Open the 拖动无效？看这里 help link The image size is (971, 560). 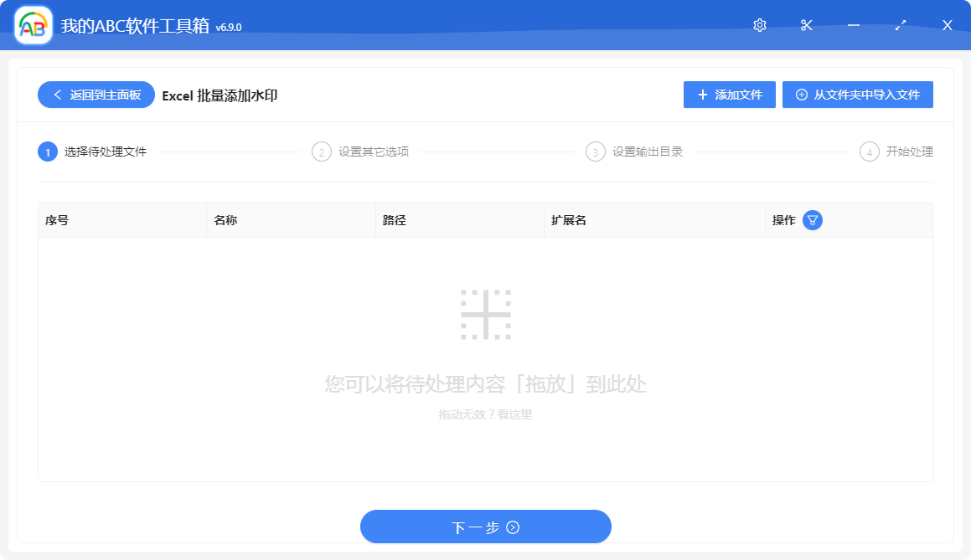coord(485,414)
